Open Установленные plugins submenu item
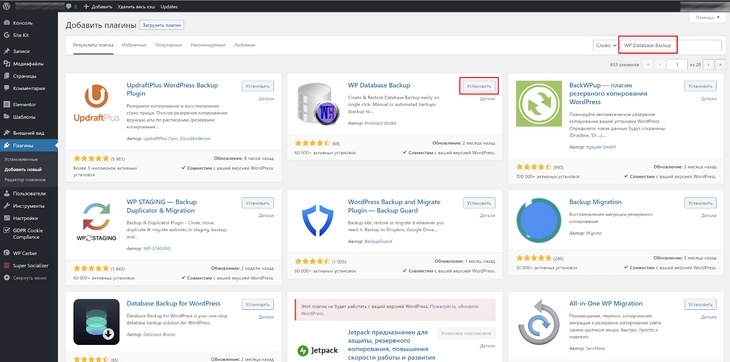The width and height of the screenshot is (730, 362). pyautogui.click(x=21, y=159)
